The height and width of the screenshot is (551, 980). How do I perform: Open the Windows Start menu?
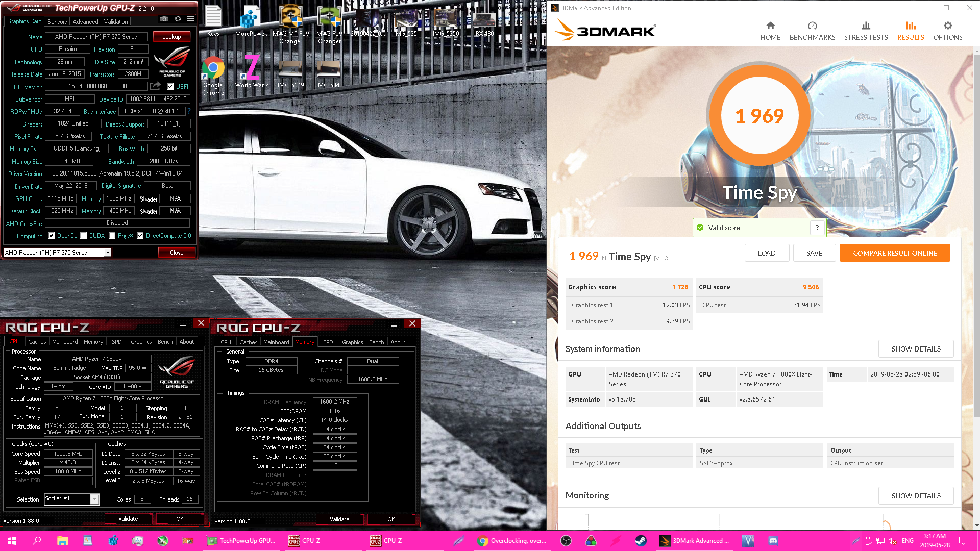click(12, 541)
